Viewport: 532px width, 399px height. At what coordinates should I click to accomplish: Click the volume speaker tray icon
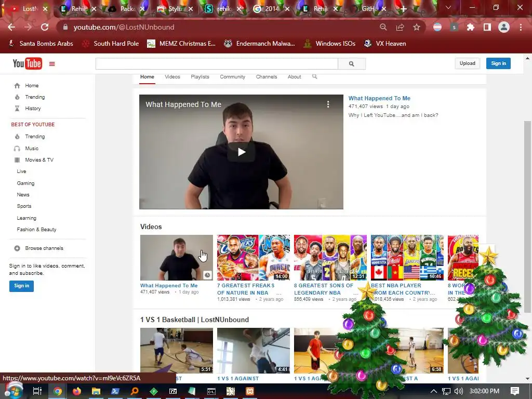pos(458,391)
